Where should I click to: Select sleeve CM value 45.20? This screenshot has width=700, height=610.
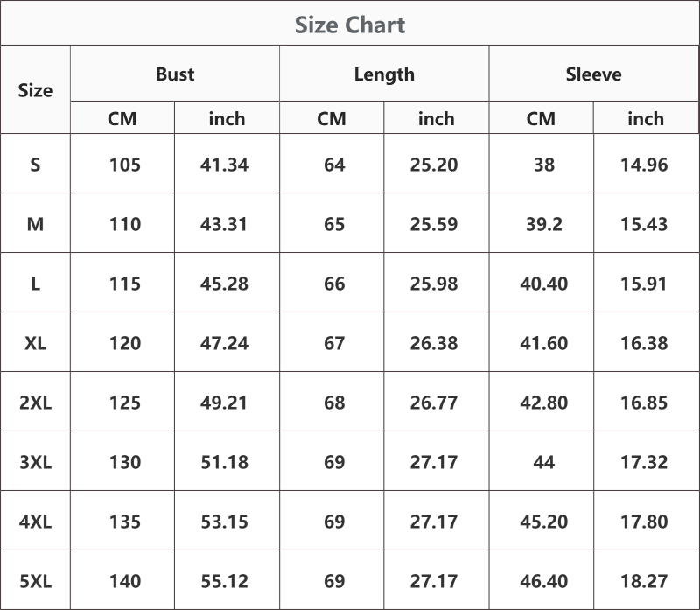pyautogui.click(x=543, y=522)
